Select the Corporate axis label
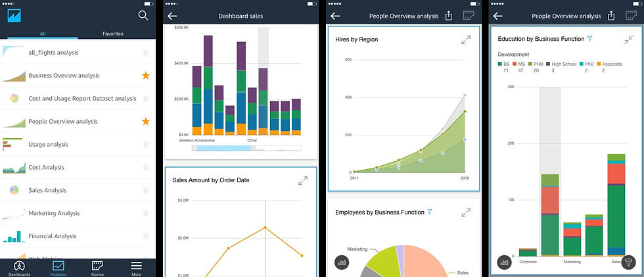Screen dimensions: 644x277 (x=528, y=261)
